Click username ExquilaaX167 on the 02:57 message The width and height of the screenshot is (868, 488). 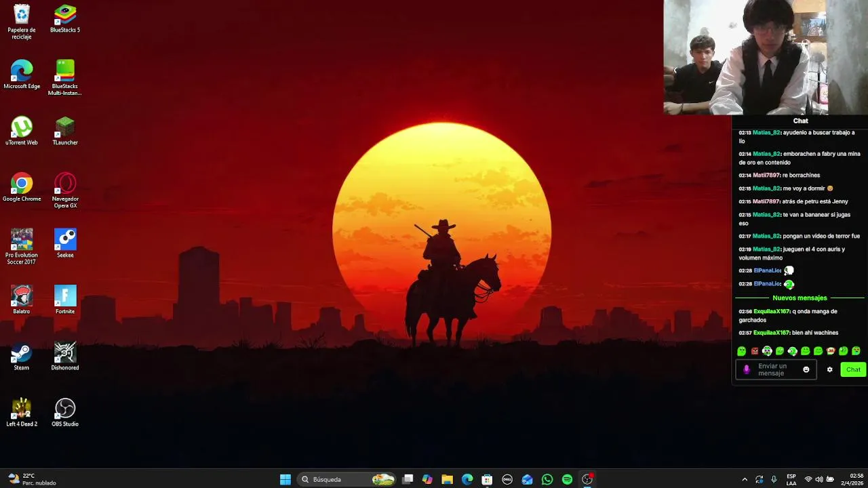772,333
